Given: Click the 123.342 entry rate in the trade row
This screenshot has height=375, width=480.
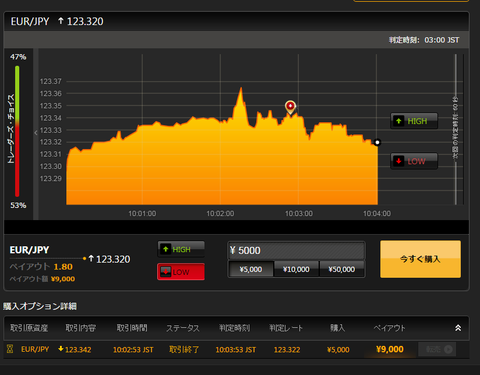Looking at the screenshot, I should click(x=78, y=349).
